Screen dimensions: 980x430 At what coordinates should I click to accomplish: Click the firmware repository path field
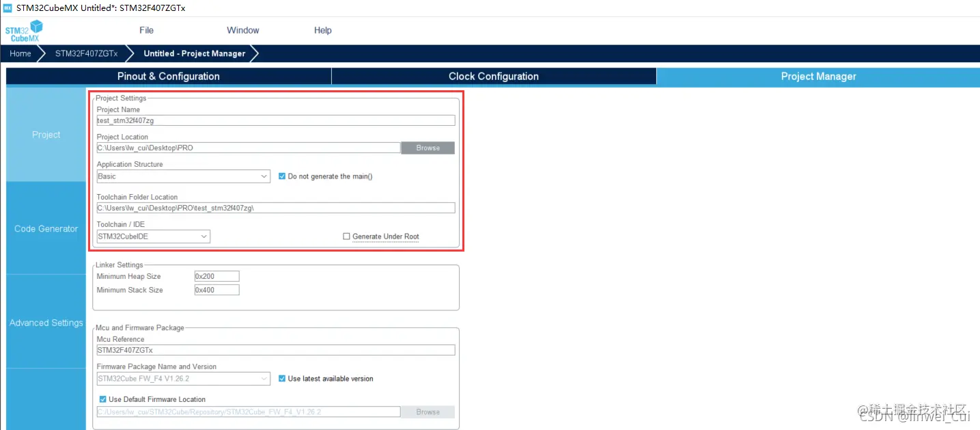pyautogui.click(x=248, y=412)
